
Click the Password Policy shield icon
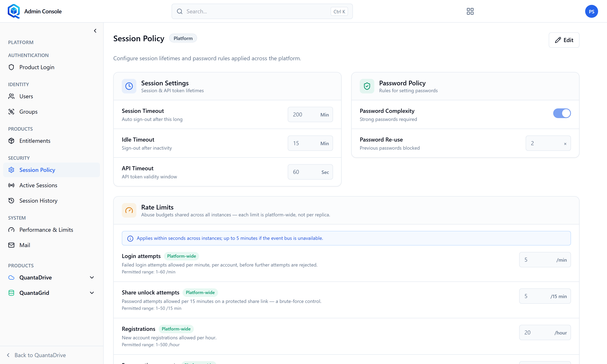(367, 86)
